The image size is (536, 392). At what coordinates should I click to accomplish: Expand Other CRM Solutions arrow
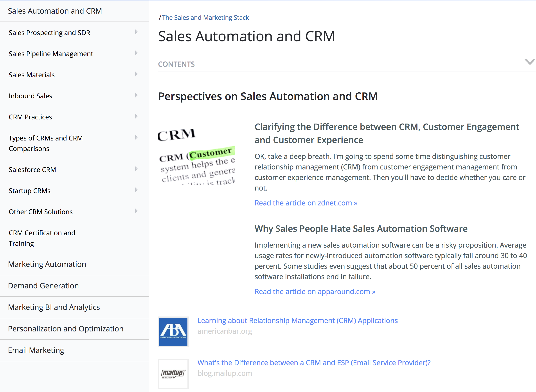click(136, 211)
